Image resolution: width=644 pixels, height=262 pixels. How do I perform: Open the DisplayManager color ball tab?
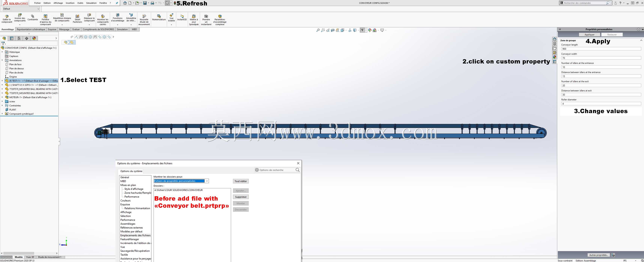[34, 38]
